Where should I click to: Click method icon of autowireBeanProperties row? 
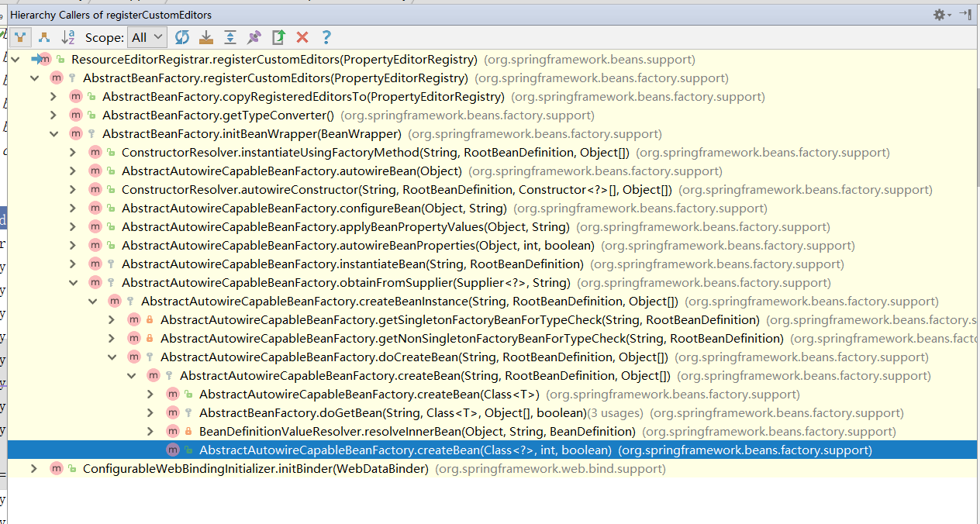tap(95, 246)
